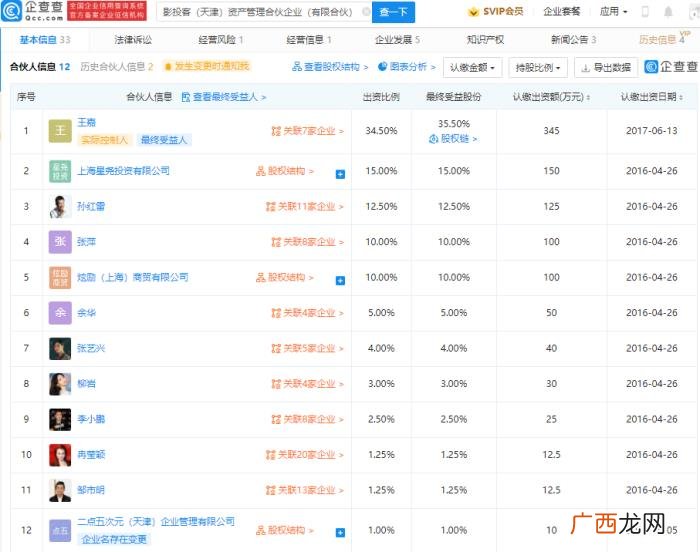Open the 股权链 link in row 1
Image resolution: width=700 pixels, height=552 pixels.
(x=453, y=139)
